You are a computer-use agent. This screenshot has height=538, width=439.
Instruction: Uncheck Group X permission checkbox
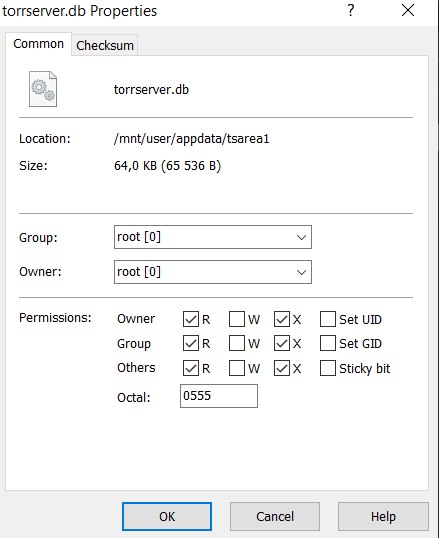282,343
